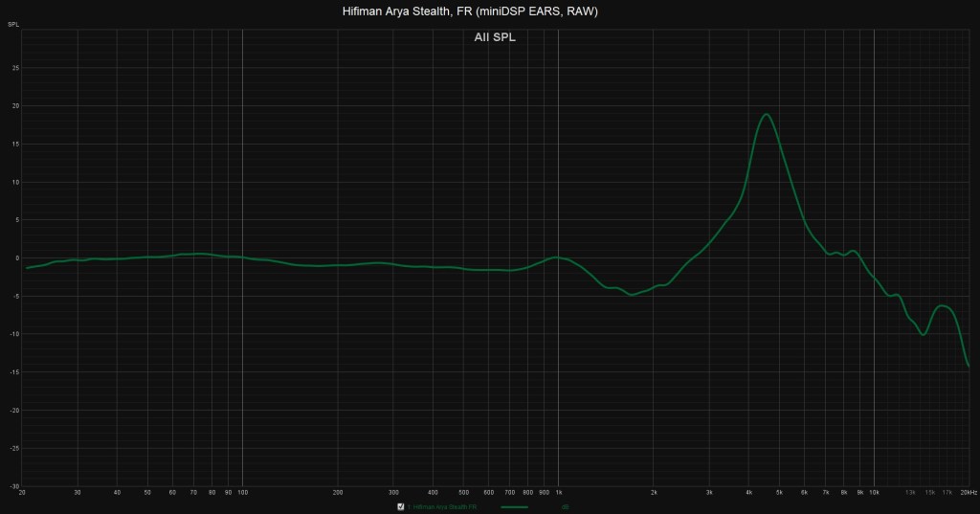This screenshot has height=514, width=980.
Task: Click the 25 dB level axis label
Action: click(x=15, y=68)
